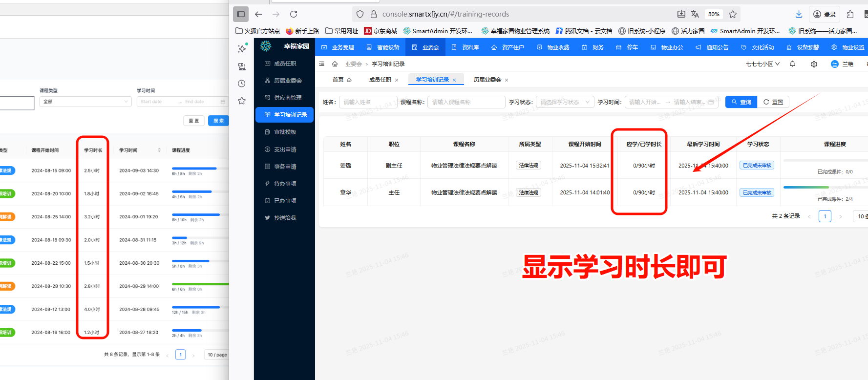The width and height of the screenshot is (868, 380).
Task: Open the 幸福家园物业管理系统 bookmark
Action: (515, 31)
